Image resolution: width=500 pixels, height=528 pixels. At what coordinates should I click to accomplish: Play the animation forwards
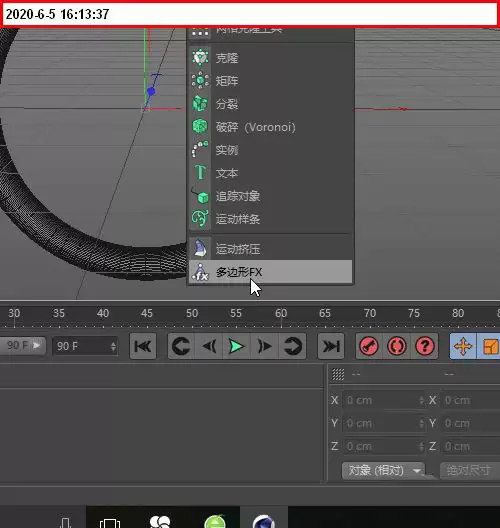(x=236, y=346)
